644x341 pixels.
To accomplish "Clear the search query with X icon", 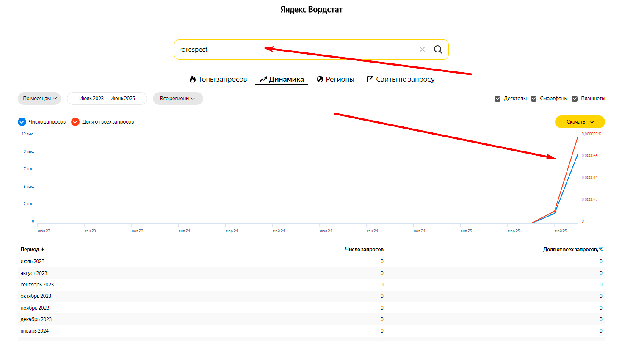I will tap(422, 49).
